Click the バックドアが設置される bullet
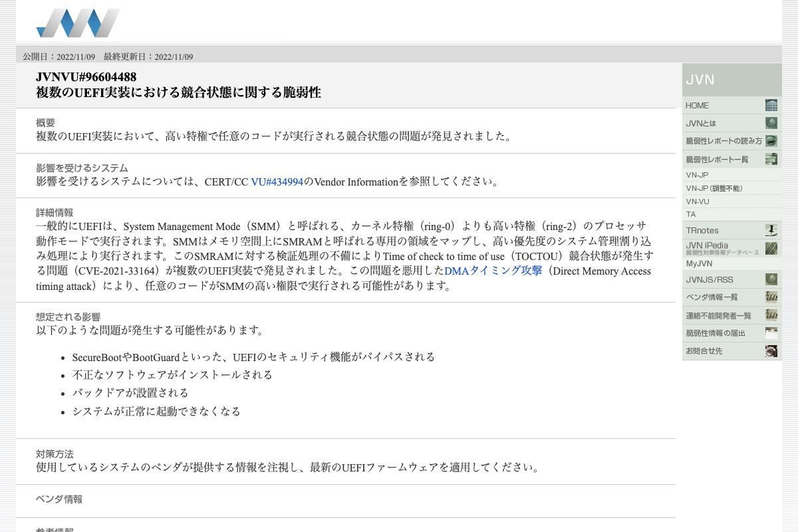The width and height of the screenshot is (798, 532). pos(130,393)
